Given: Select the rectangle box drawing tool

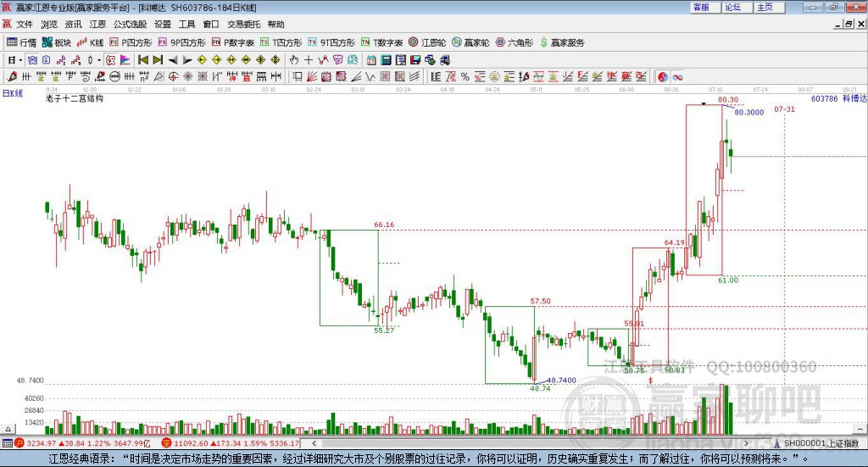Looking at the screenshot, I should point(297,77).
